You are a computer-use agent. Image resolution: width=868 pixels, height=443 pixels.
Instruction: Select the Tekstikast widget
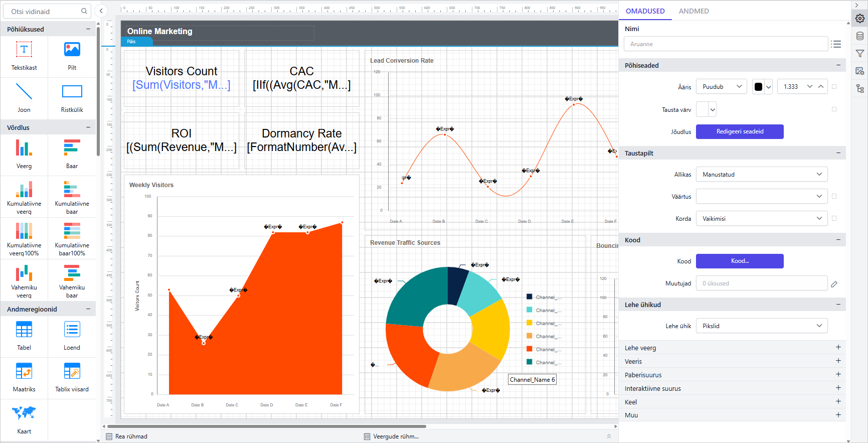click(x=24, y=56)
